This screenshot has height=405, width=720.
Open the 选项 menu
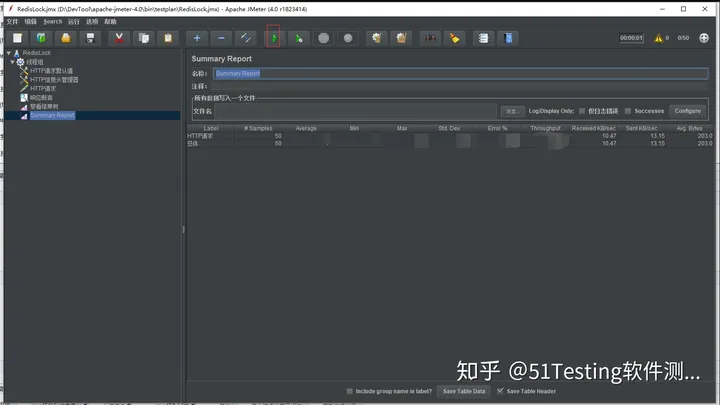pyautogui.click(x=92, y=22)
